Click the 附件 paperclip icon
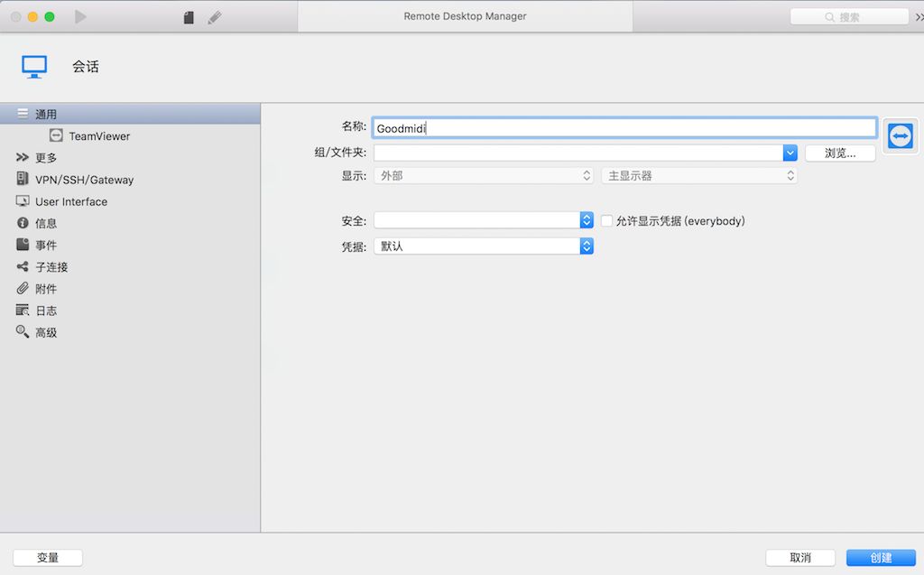The width and height of the screenshot is (924, 575). pos(23,288)
